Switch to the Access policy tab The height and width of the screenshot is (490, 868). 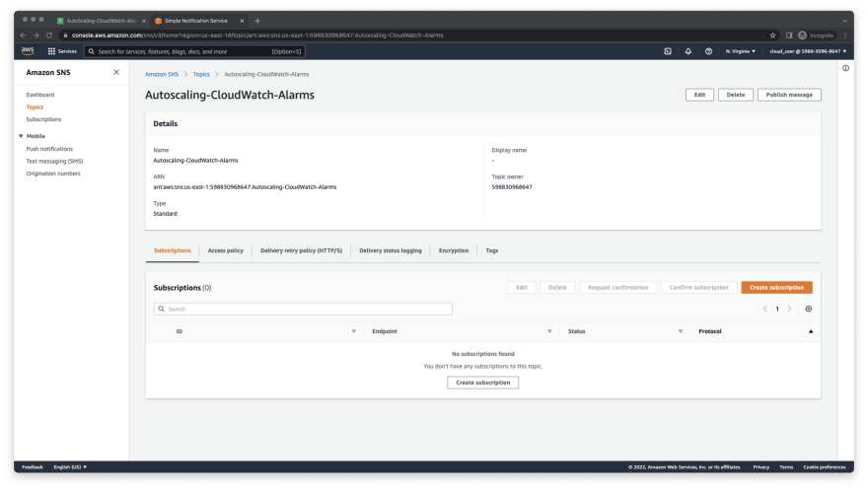click(x=225, y=250)
